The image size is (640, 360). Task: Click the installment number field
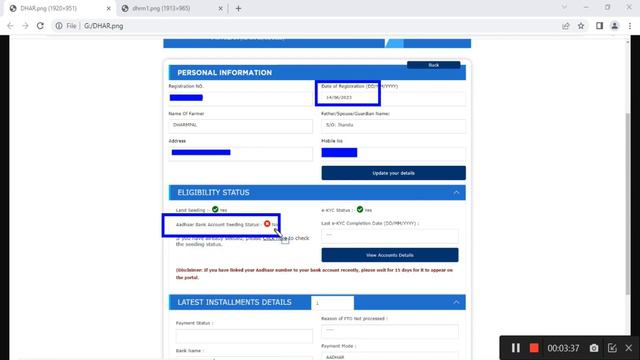tap(332, 303)
